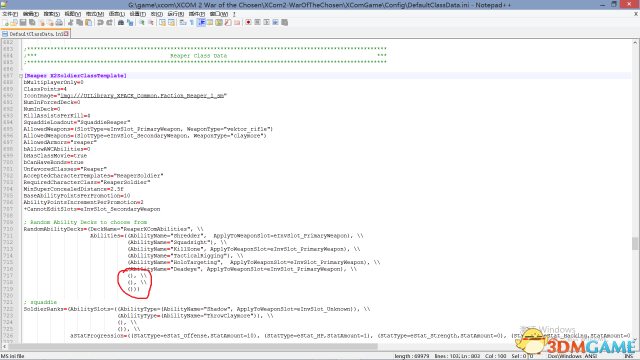Open the 视图(V) View menu

(x=73, y=14)
